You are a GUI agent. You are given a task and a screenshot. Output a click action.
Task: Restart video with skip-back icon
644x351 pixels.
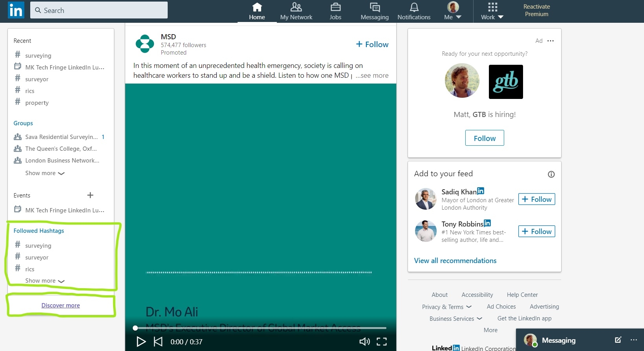158,342
